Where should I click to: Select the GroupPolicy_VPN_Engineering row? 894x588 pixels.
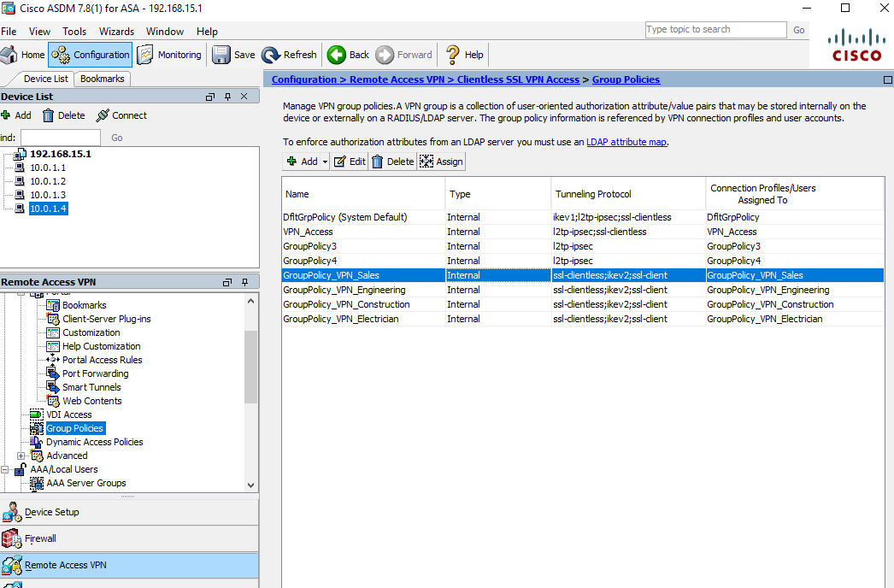point(344,290)
